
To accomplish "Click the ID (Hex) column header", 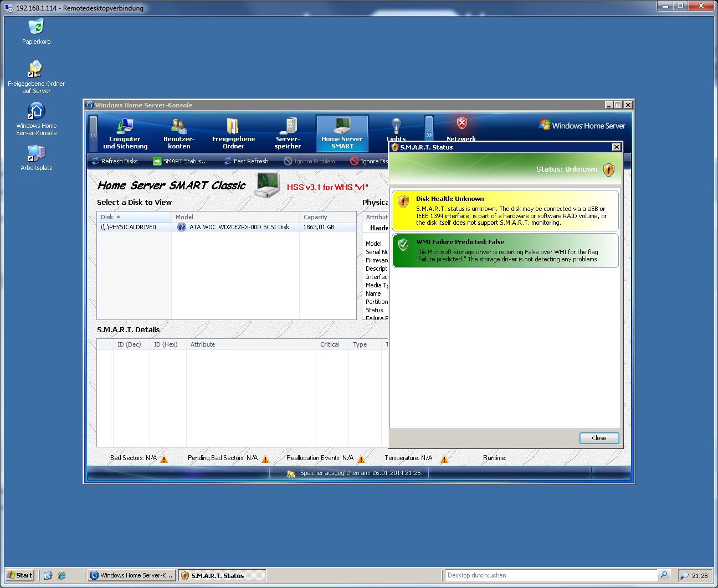I will pos(168,344).
